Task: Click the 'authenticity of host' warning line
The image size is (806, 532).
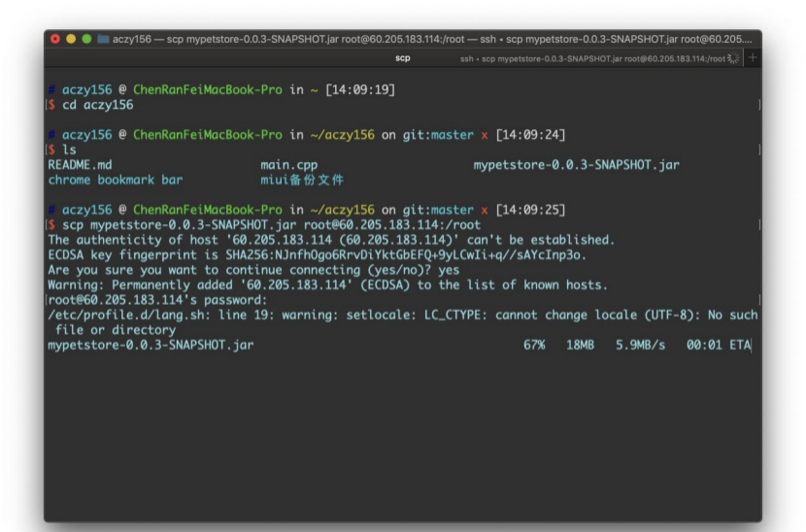Action: pyautogui.click(x=331, y=240)
